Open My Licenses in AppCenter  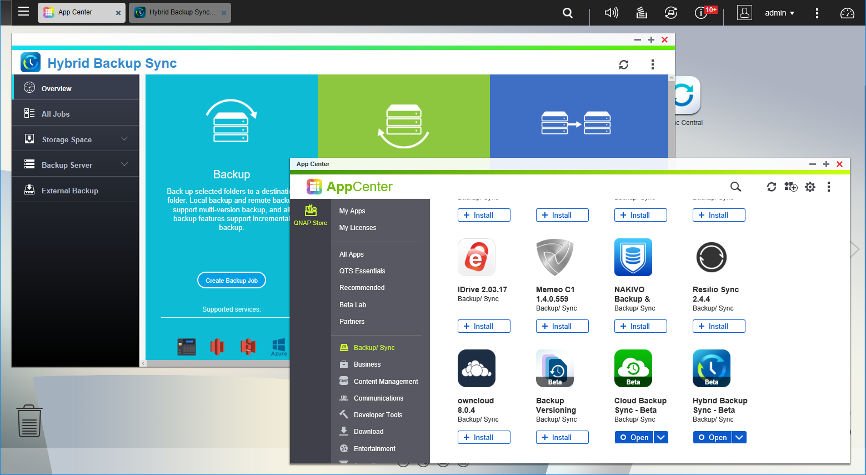(x=357, y=227)
